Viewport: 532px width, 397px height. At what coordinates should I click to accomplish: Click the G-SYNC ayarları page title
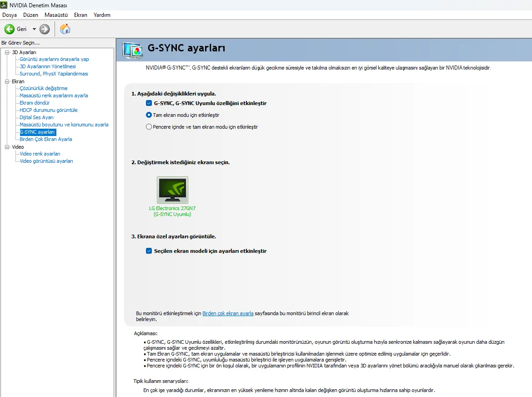tap(186, 48)
